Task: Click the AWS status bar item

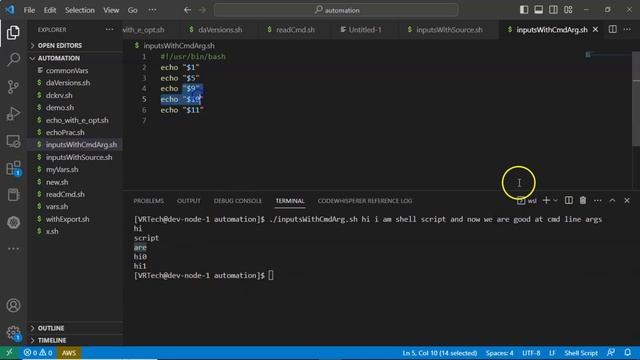Action: (69, 353)
